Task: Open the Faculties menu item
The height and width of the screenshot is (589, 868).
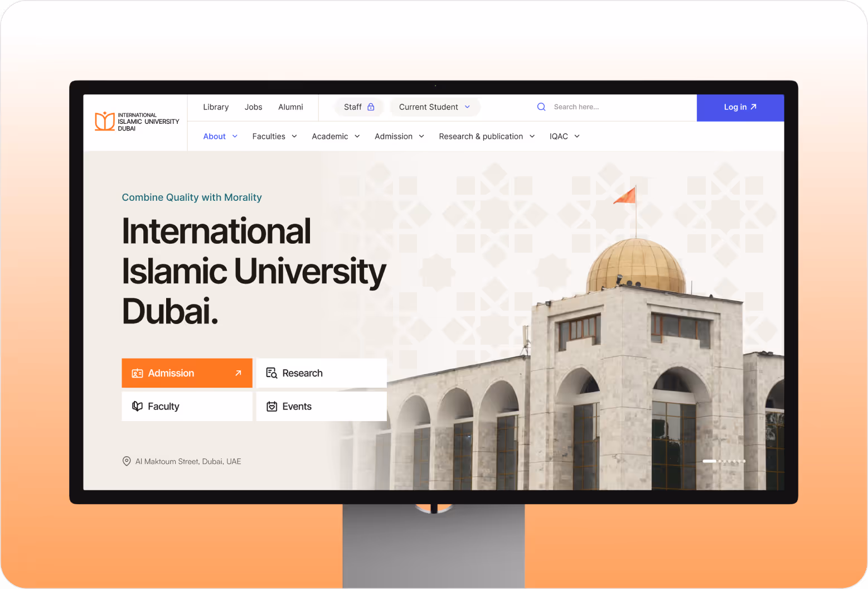Action: point(269,136)
